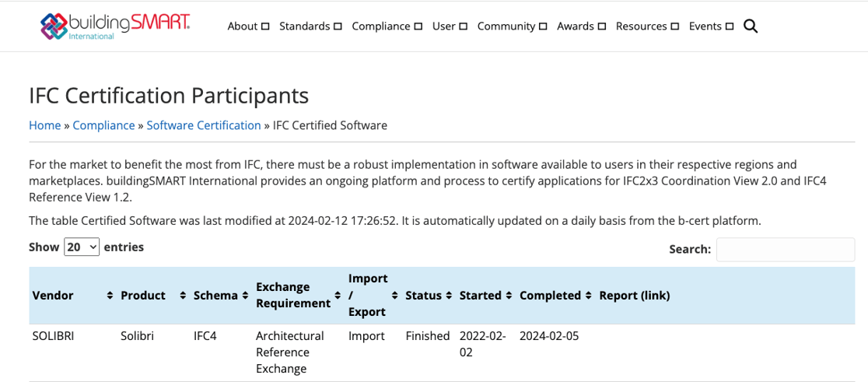This screenshot has width=868, height=382.
Task: Sort table by Status column
Action: (x=429, y=296)
